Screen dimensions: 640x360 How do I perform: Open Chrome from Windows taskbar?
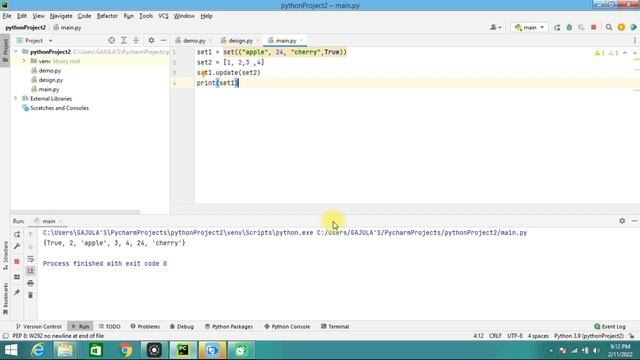point(126,350)
